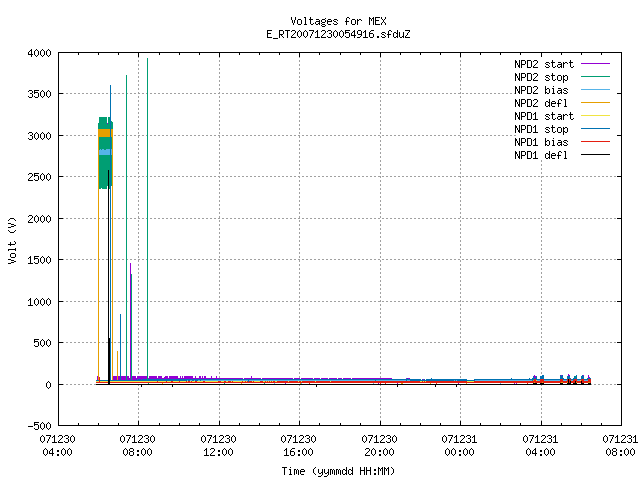The height and width of the screenshot is (480, 640).
Task: Click the purple NPD2 start legend line
Action: tap(595, 64)
